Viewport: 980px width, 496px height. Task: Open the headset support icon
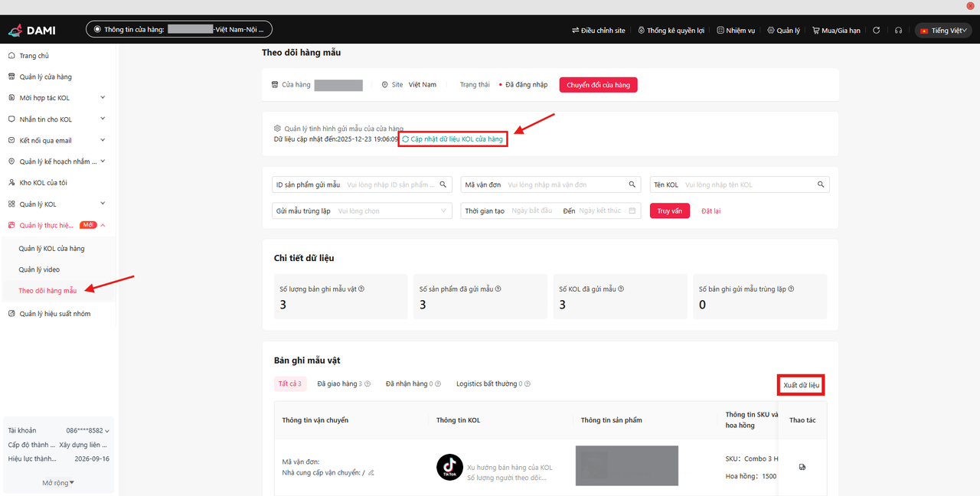[898, 31]
